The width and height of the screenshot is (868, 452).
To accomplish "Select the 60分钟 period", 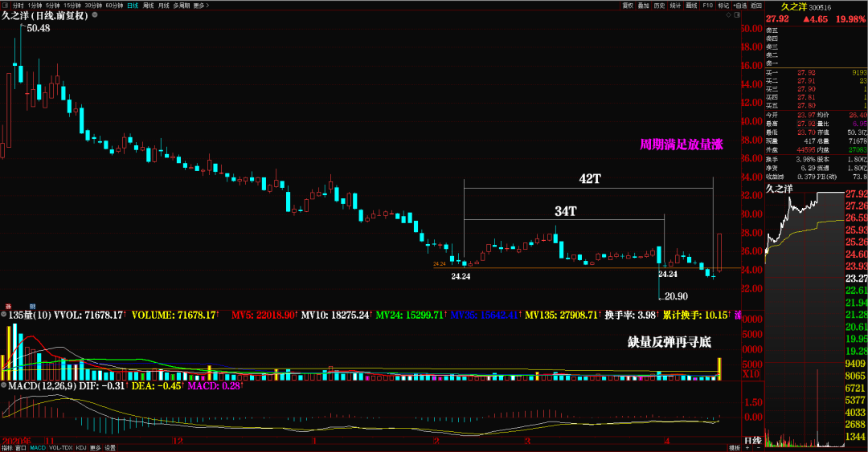I will tap(114, 6).
